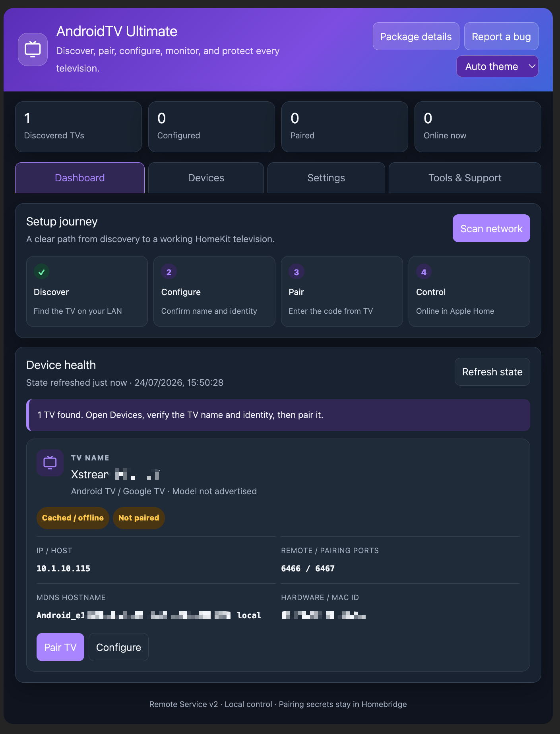Viewport: 560px width, 734px height.
Task: Click the AndroidTV Ultimate TV logo icon
Action: pos(33,49)
